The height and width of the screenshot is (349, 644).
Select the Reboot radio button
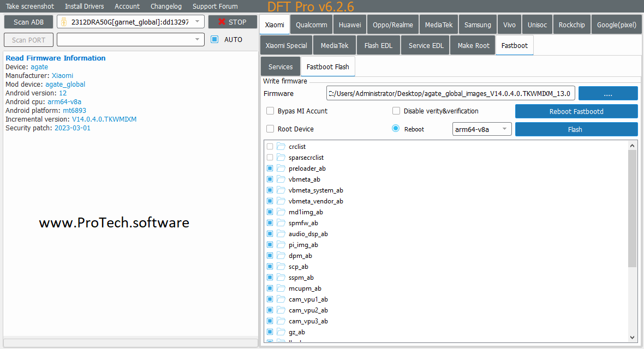pyautogui.click(x=396, y=129)
